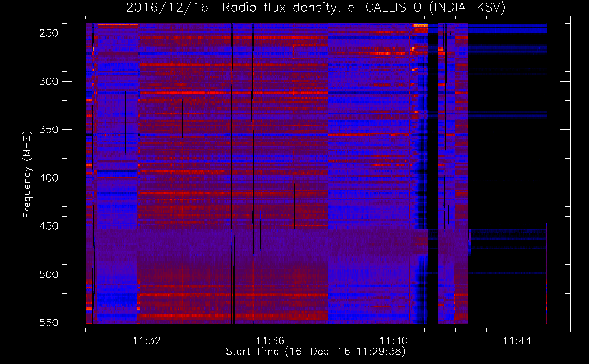Click the 'Start Time (16-Dec-16 11:29:38)' axis label
This screenshot has width=589, height=364.
(316, 351)
